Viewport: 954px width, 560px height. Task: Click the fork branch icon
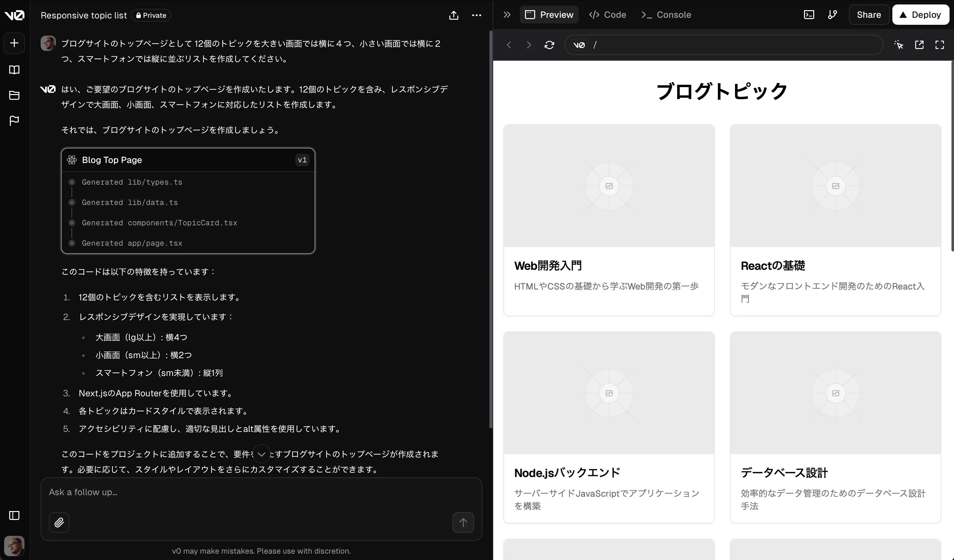pos(832,15)
